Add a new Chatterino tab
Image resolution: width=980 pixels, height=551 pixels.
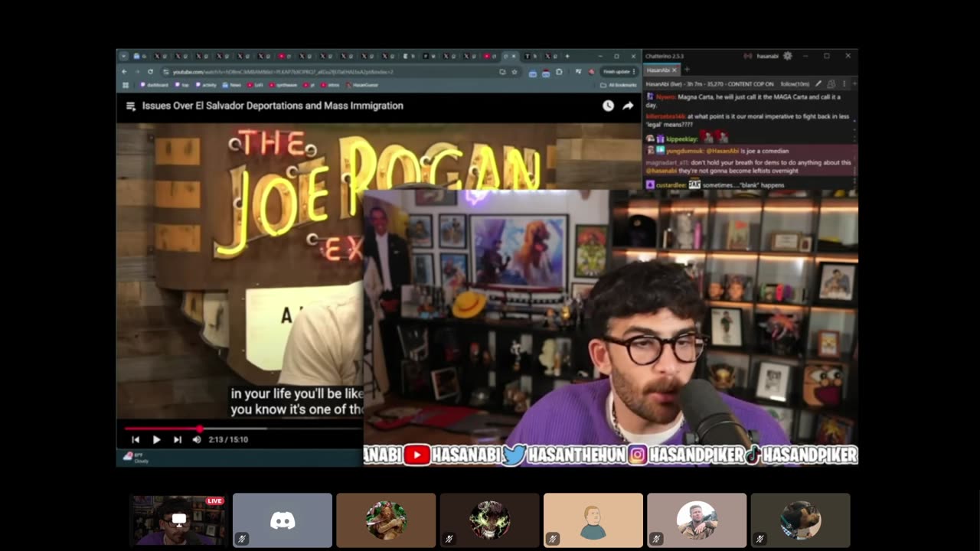[687, 70]
